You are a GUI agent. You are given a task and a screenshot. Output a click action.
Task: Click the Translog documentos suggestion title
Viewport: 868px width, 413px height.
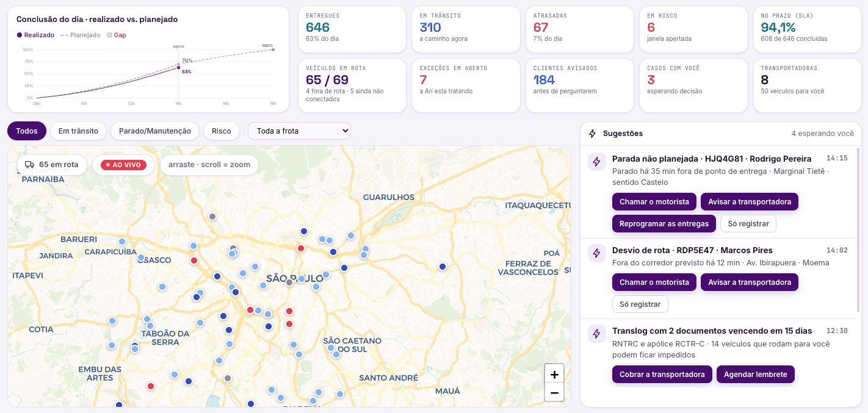(x=712, y=331)
